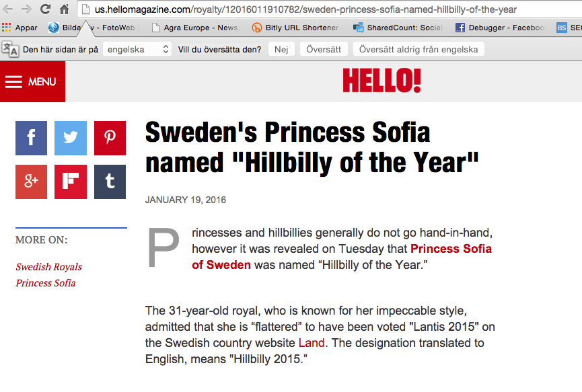Pin the article on Pinterest
This screenshot has height=392, width=582.
click(110, 139)
